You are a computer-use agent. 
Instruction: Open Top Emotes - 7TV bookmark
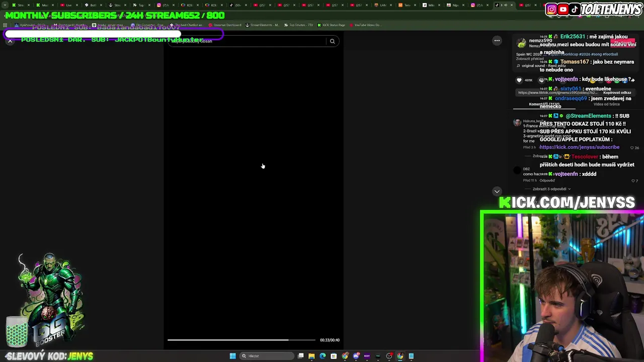click(298, 25)
